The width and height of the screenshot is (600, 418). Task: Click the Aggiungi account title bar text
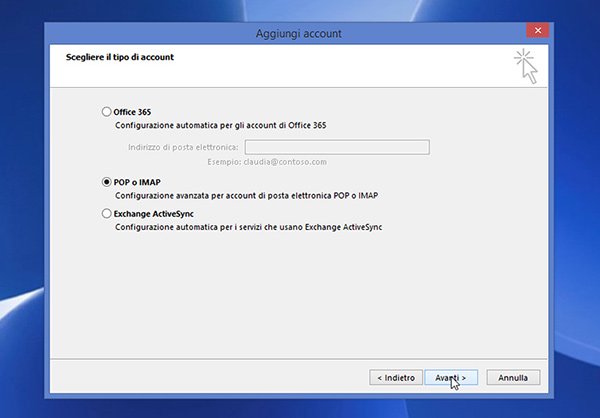(298, 33)
